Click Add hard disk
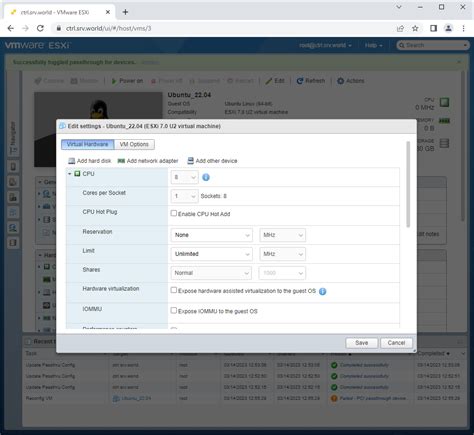 click(90, 161)
